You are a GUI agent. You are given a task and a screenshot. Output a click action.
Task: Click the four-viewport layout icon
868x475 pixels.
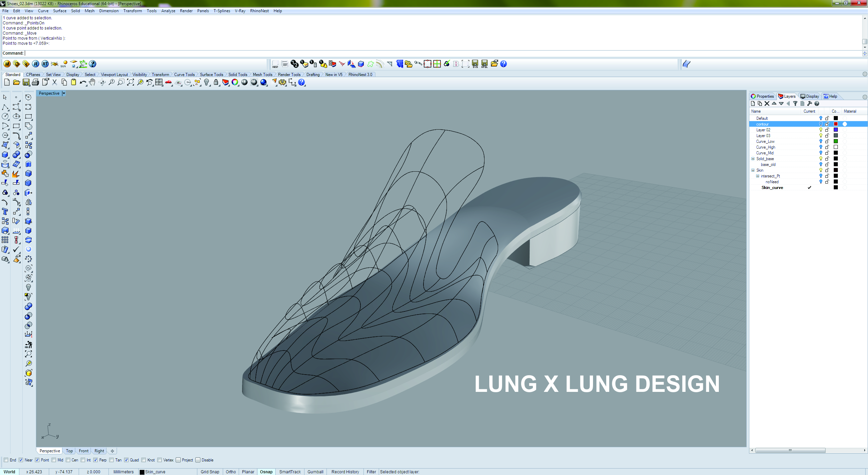(x=159, y=82)
